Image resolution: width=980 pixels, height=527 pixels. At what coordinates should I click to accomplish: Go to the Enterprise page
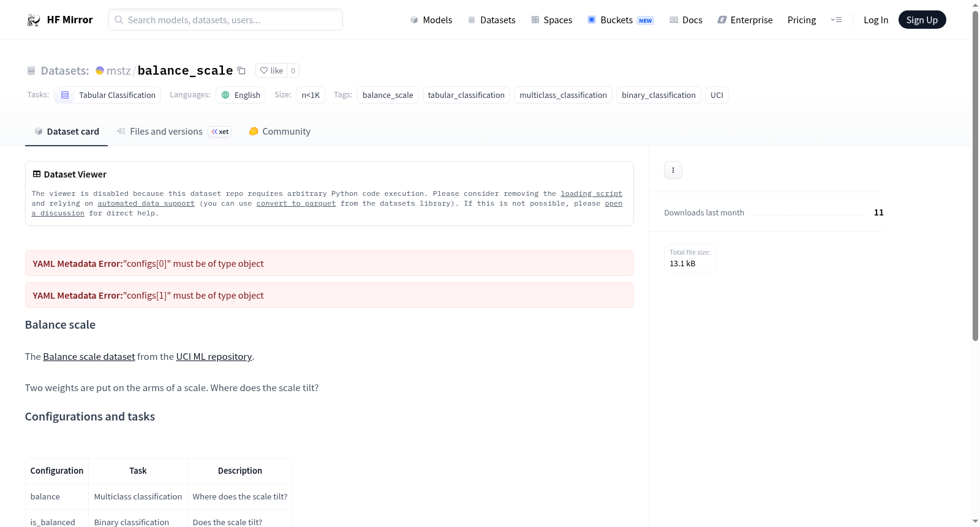tap(745, 20)
